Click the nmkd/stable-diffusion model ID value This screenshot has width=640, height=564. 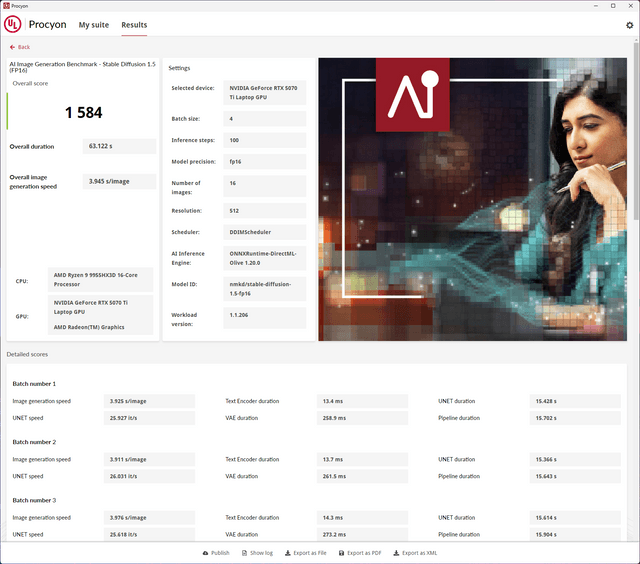264,289
